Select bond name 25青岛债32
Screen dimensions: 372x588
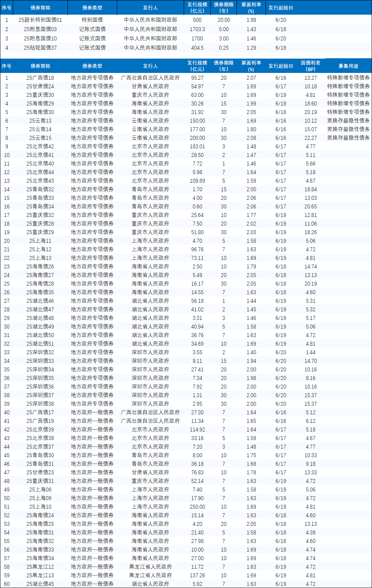pyautogui.click(x=40, y=189)
